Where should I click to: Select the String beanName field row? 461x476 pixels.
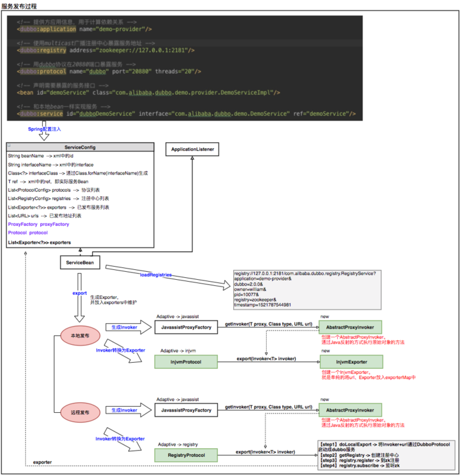pos(41,156)
